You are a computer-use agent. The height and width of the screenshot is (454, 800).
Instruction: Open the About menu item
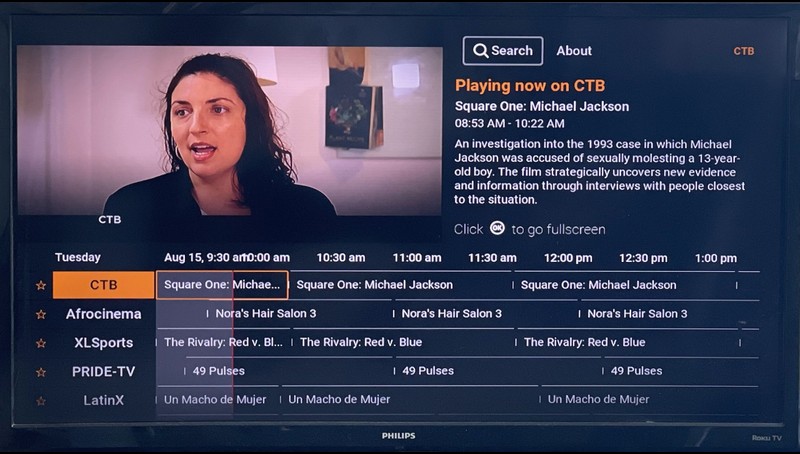click(x=574, y=51)
